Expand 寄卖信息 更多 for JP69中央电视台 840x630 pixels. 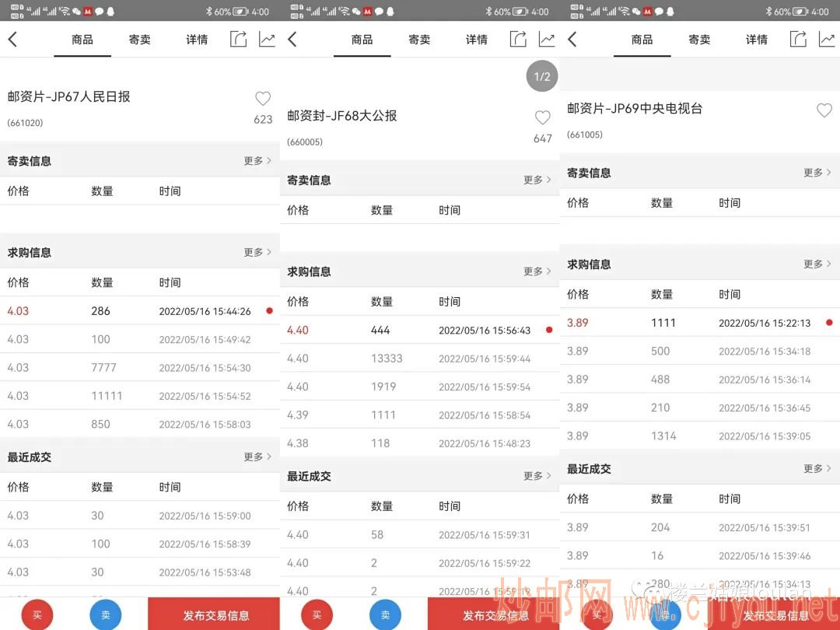(x=817, y=173)
